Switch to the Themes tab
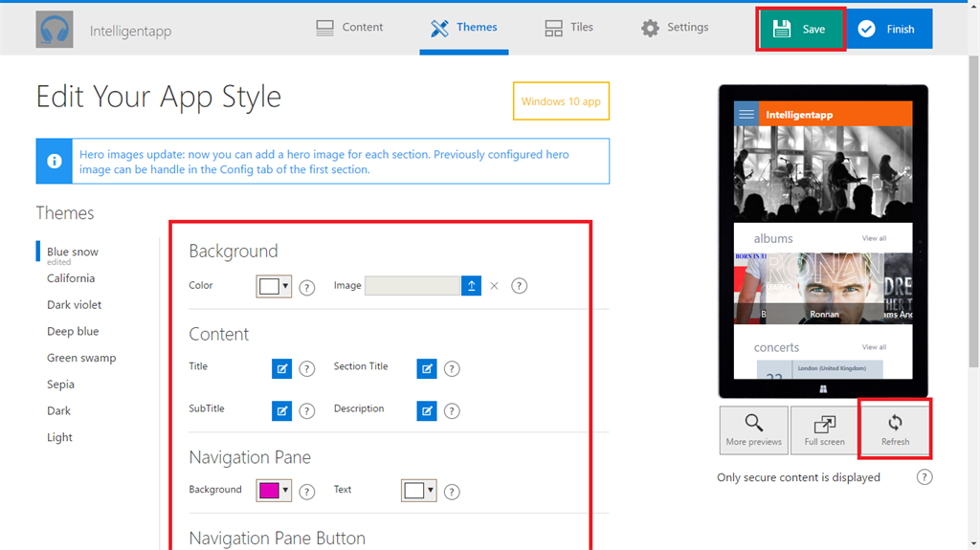Viewport: 980px width, 550px height. pos(464,28)
